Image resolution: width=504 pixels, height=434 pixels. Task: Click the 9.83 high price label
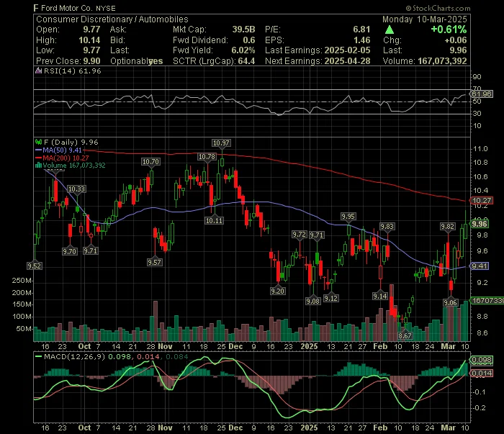coord(387,227)
